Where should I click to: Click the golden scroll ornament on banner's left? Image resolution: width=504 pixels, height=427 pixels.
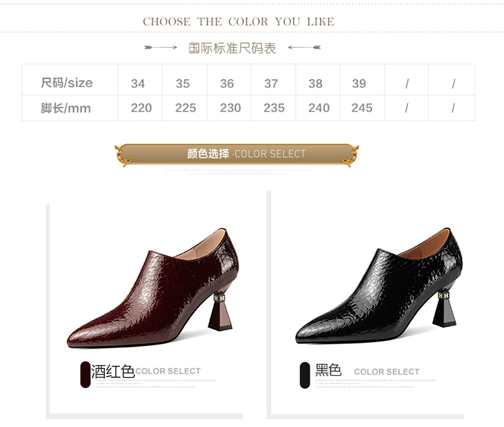coord(124,155)
